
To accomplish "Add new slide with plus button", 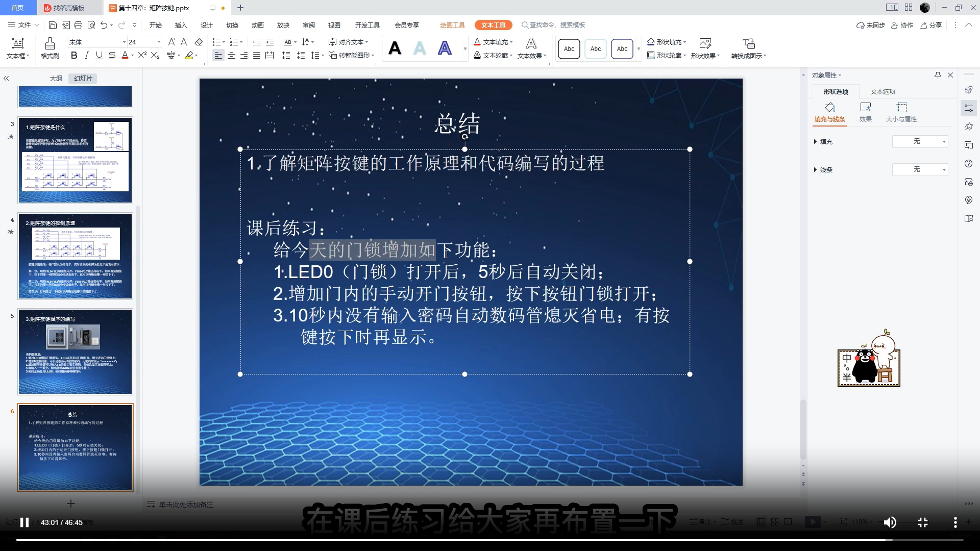I will pos(71,504).
